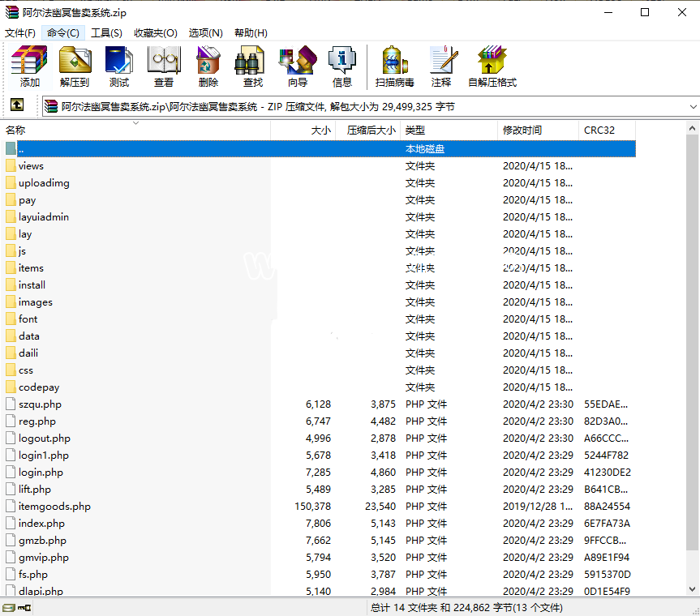Image resolution: width=700 pixels, height=616 pixels.
Task: Select the index.php file icon
Action: [11, 524]
